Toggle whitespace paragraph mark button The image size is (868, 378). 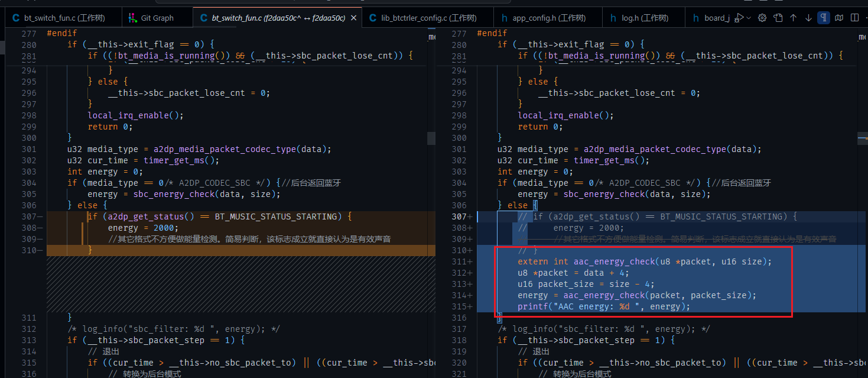824,18
